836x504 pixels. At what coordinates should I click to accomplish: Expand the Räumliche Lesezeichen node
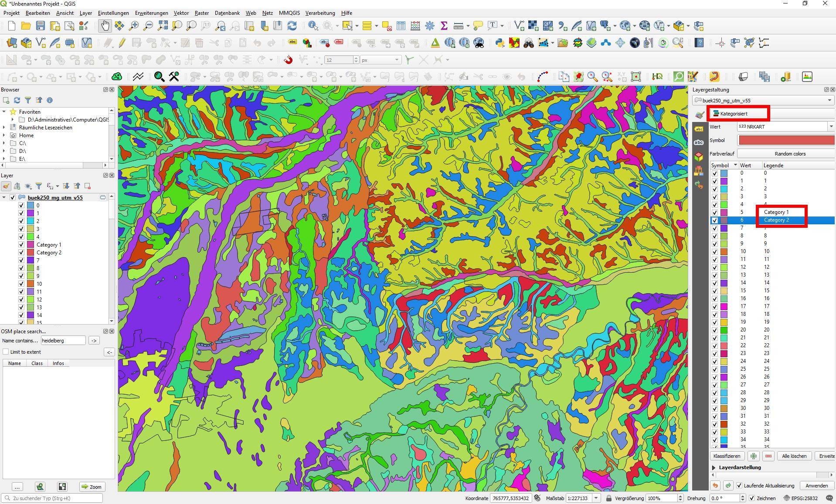coord(4,128)
